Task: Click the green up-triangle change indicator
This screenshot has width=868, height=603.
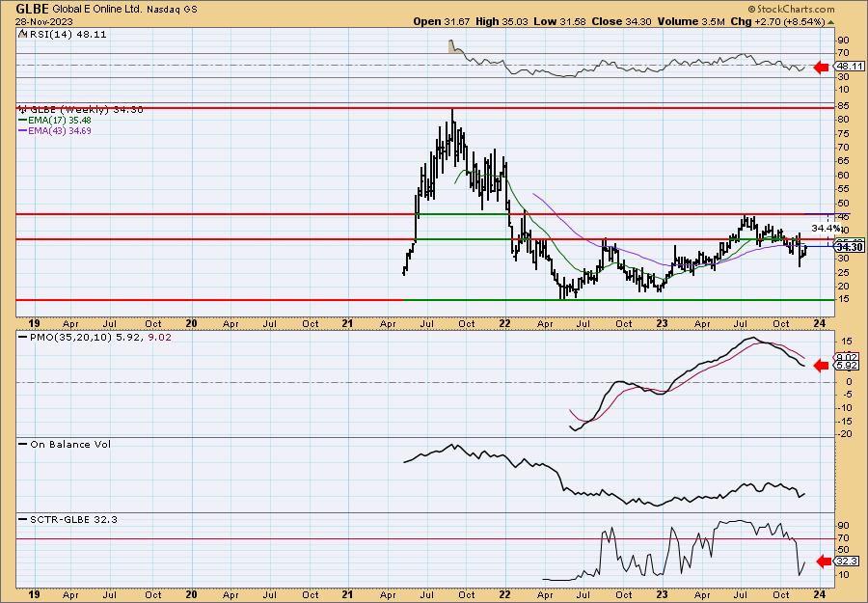Action: [831, 22]
